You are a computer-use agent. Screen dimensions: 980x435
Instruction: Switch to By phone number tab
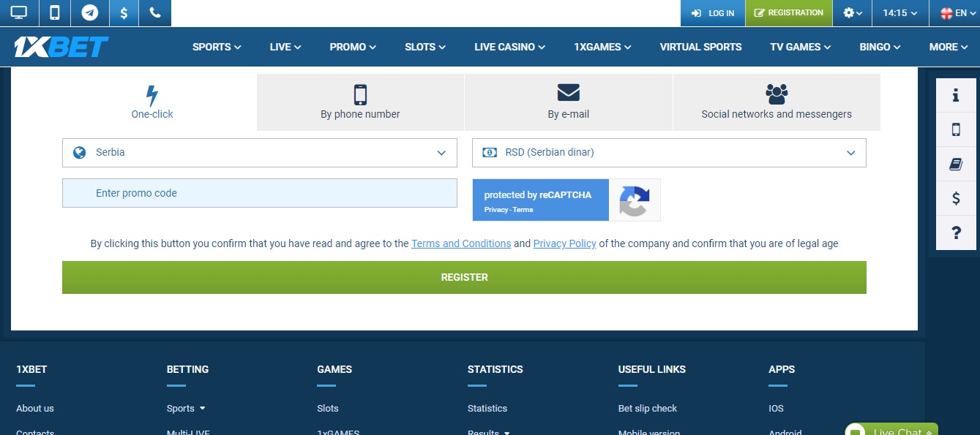[360, 102]
